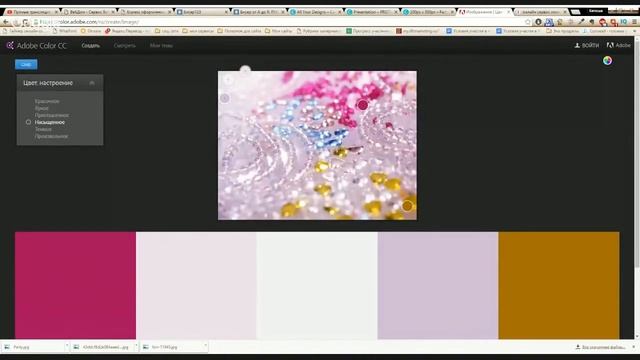This screenshot has width=640, height=360.
Task: Click the blue translate extension icon
Action: pyautogui.click(x=549, y=22)
